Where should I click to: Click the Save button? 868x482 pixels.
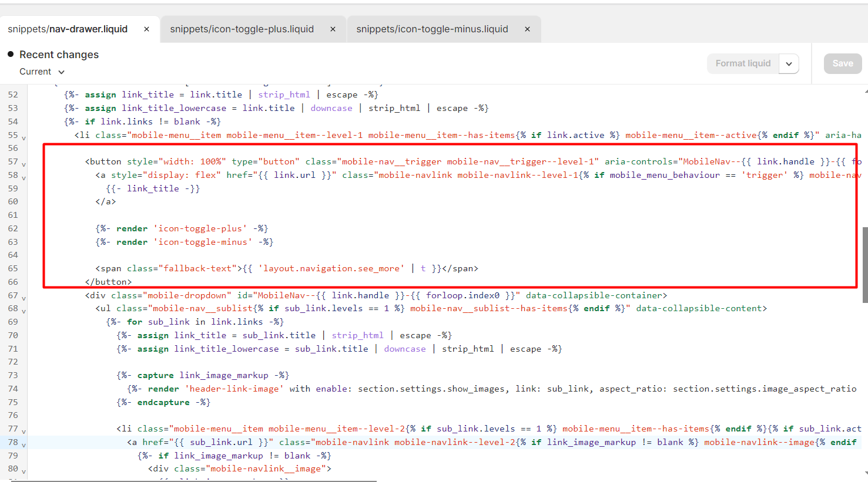click(843, 63)
